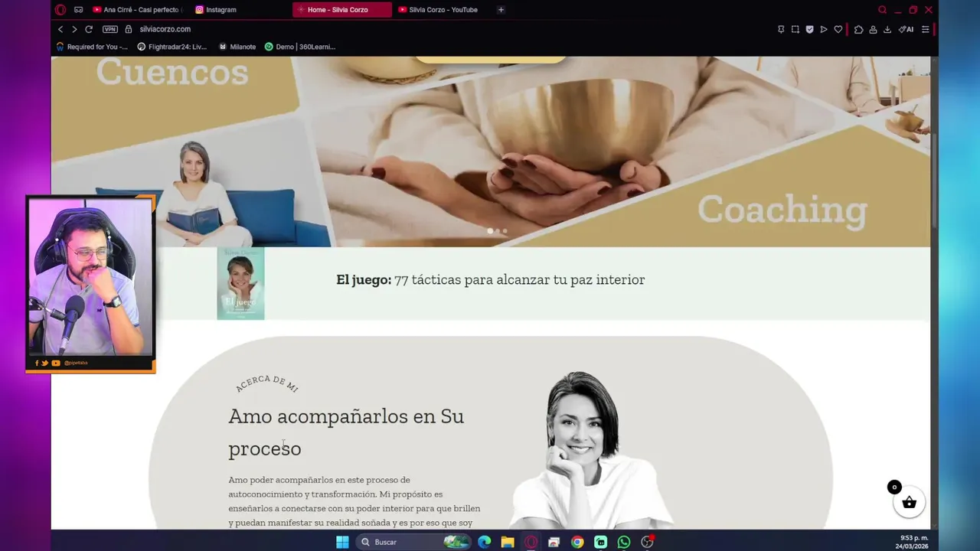This screenshot has height=551, width=980.
Task: Open a new tab with plus button
Action: point(501,10)
